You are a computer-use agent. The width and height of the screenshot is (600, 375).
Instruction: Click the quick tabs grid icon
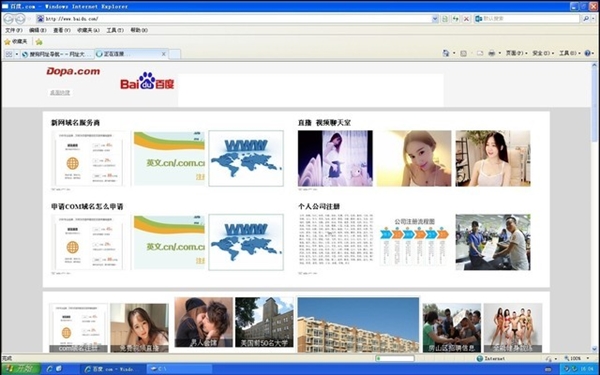click(x=9, y=54)
